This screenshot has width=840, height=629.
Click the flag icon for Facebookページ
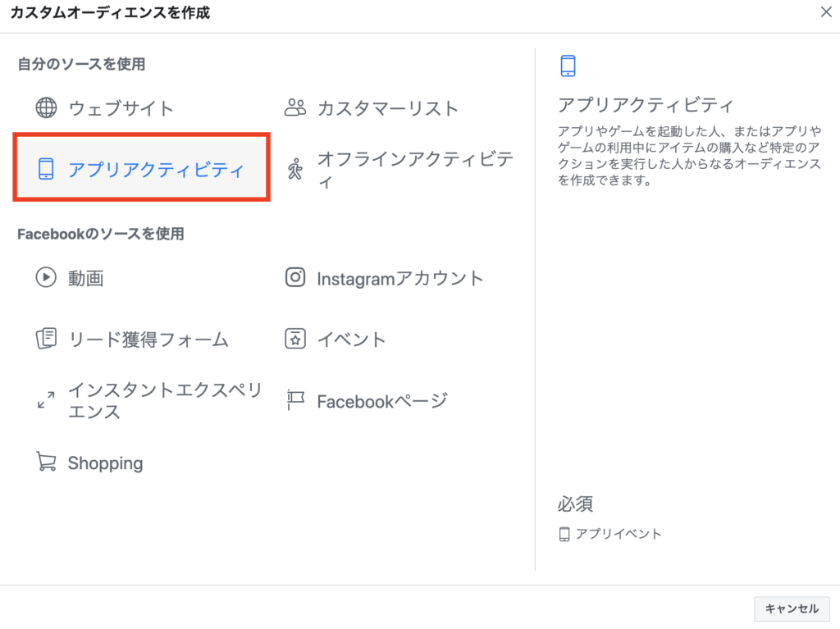click(295, 400)
